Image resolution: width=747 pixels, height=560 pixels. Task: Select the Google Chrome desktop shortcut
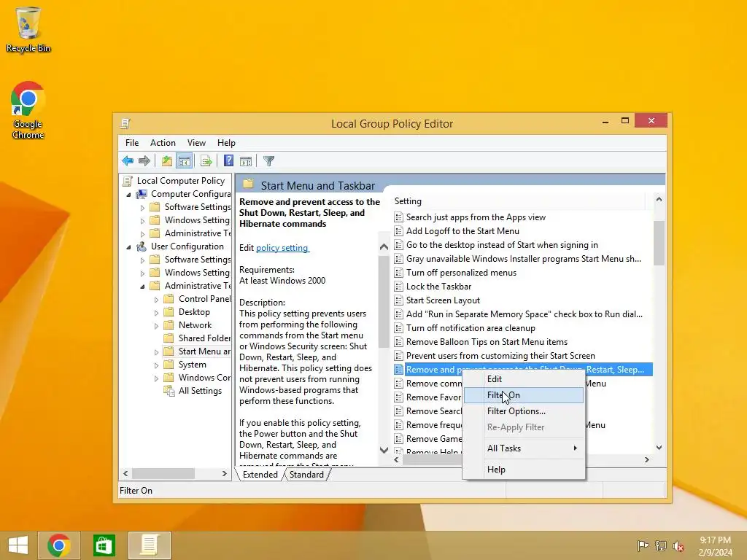[x=28, y=110]
